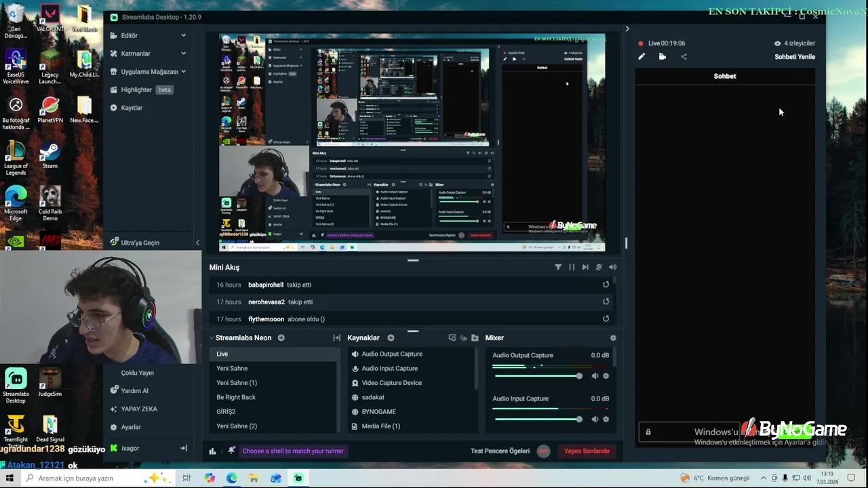Click Sohbeti Yenile to refresh chat
The width and height of the screenshot is (868, 488).
click(795, 57)
